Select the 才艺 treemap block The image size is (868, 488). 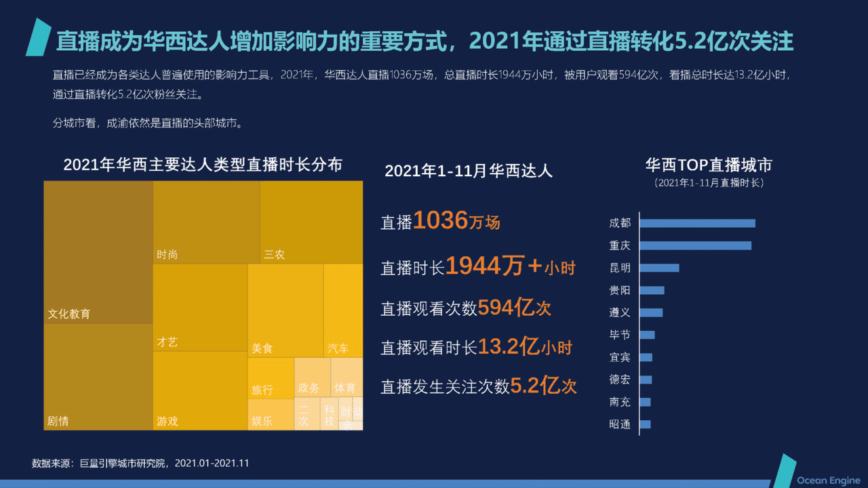point(200,307)
